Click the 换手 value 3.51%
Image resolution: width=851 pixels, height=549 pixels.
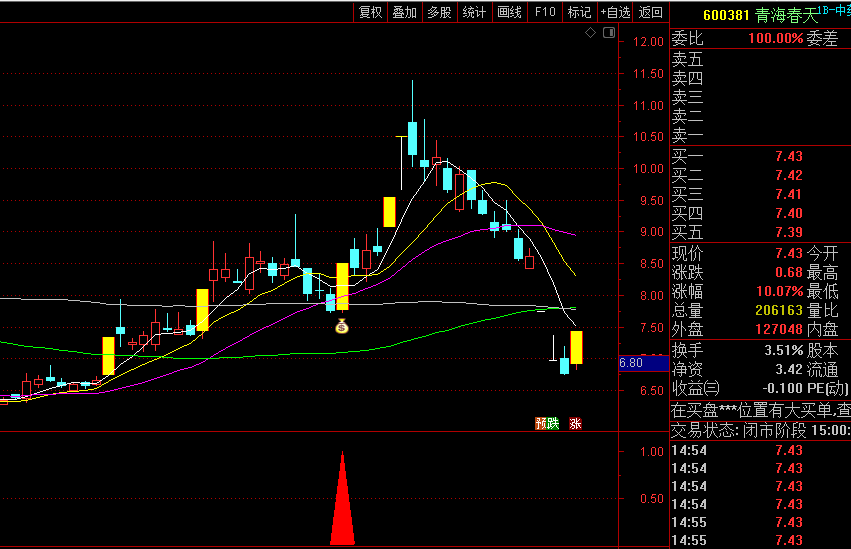click(x=784, y=350)
